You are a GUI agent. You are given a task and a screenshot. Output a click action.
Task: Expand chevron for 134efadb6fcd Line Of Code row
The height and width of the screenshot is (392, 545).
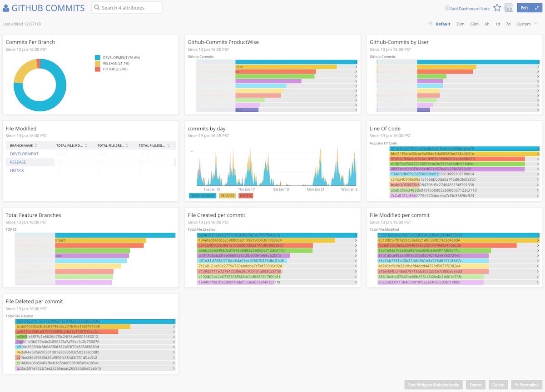coord(538,174)
